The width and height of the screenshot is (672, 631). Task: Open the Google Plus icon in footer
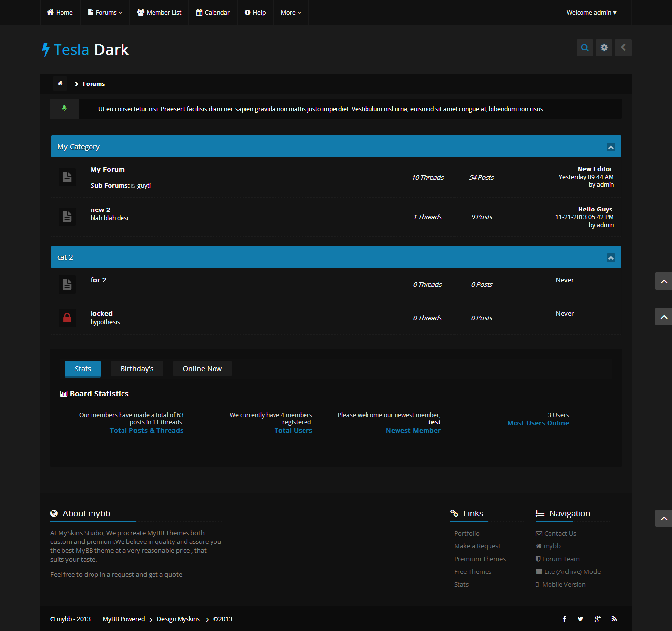click(598, 619)
